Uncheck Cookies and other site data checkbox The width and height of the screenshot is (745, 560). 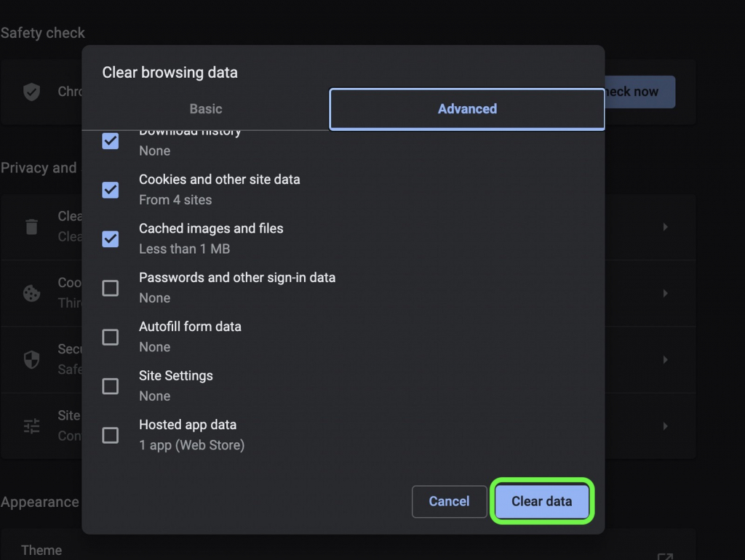(111, 190)
